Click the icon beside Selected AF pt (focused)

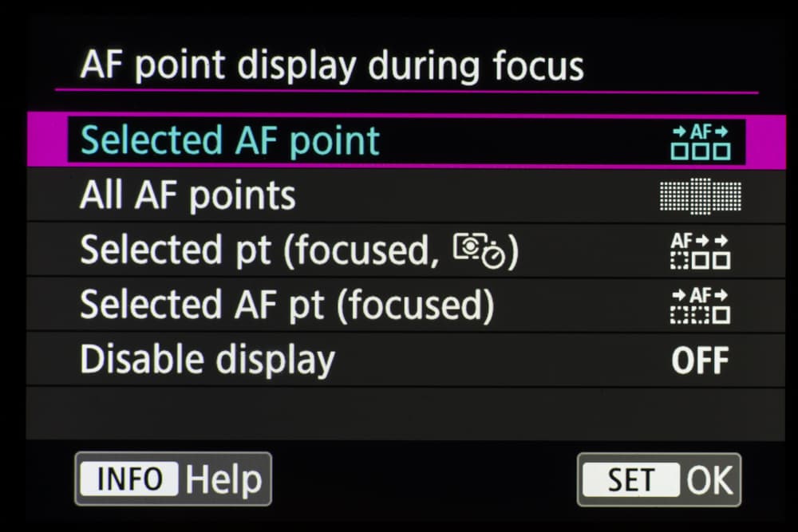700,305
